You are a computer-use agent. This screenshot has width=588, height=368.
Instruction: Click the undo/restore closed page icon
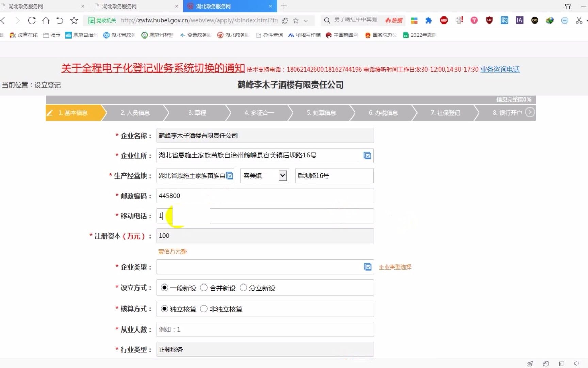(60, 20)
